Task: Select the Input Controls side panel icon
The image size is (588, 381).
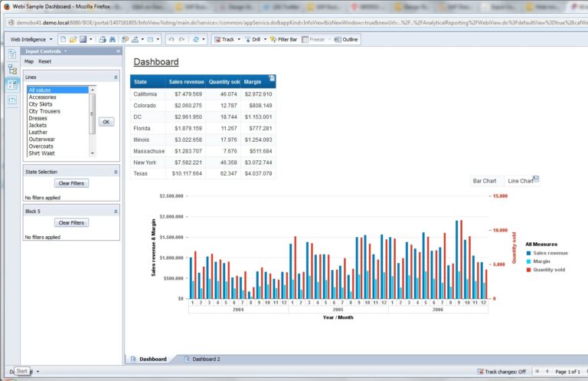Action: [12, 85]
